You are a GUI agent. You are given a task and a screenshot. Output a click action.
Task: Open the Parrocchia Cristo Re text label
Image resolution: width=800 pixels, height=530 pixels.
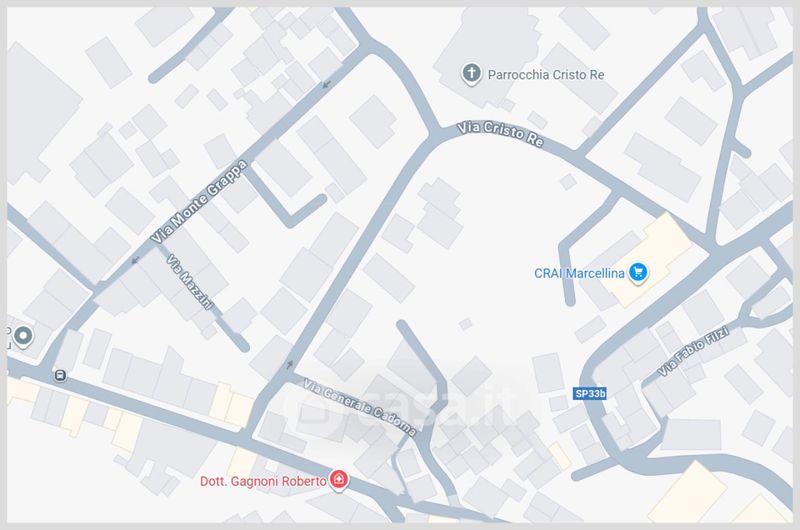546,75
